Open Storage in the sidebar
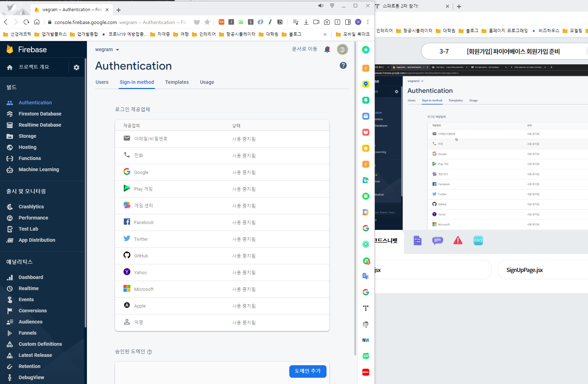This screenshot has height=384, width=588. pos(27,136)
